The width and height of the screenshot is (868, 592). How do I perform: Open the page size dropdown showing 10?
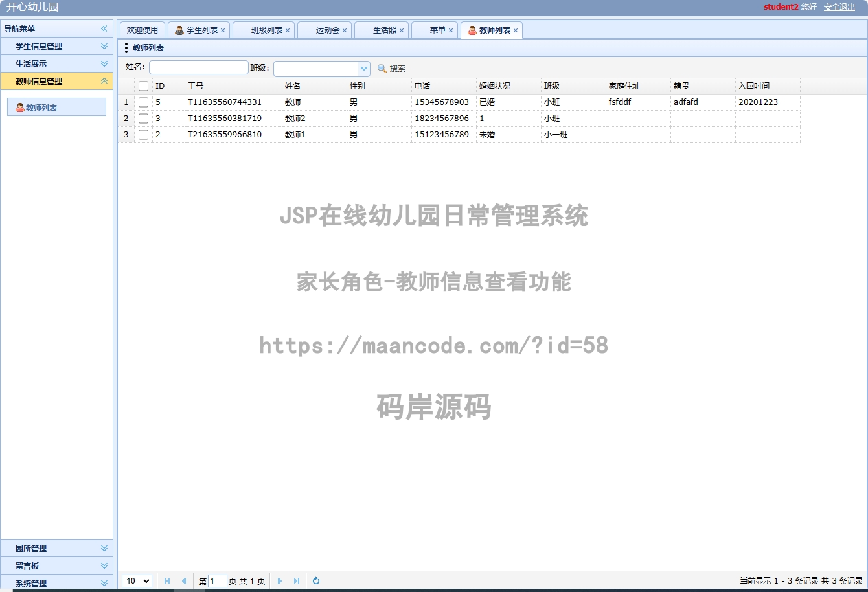click(137, 581)
